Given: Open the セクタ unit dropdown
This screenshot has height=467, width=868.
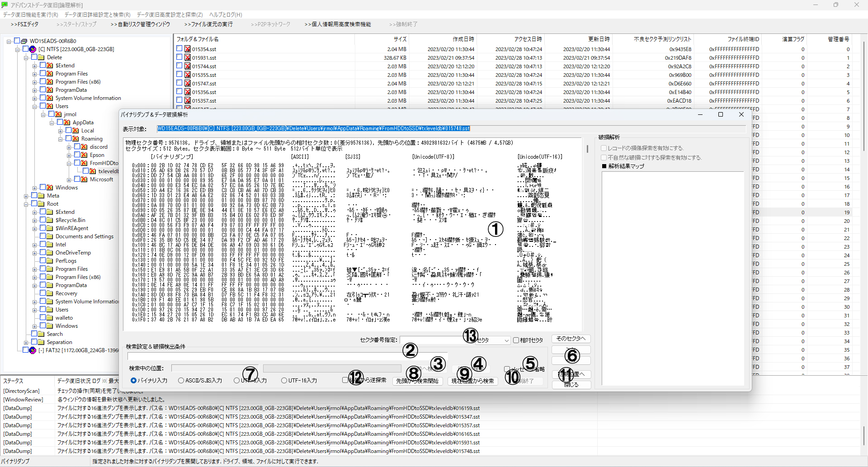Looking at the screenshot, I should (506, 340).
